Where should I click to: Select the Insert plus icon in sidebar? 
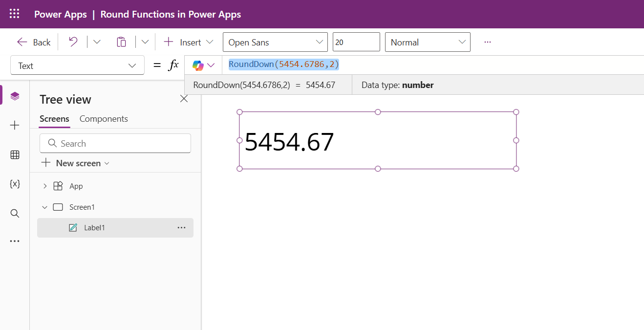(15, 125)
